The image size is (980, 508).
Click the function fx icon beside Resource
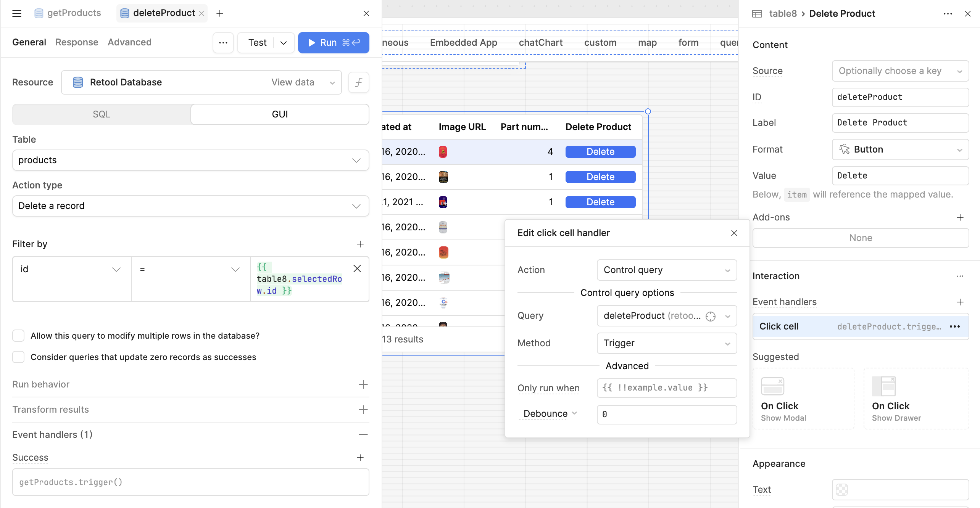point(358,82)
